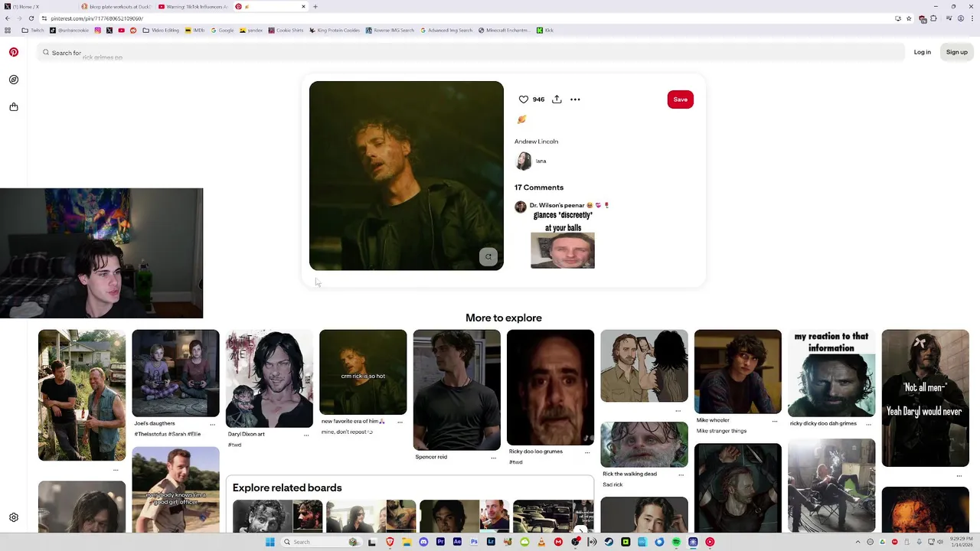Open the main Andrew Lincoln pin image

tap(407, 175)
